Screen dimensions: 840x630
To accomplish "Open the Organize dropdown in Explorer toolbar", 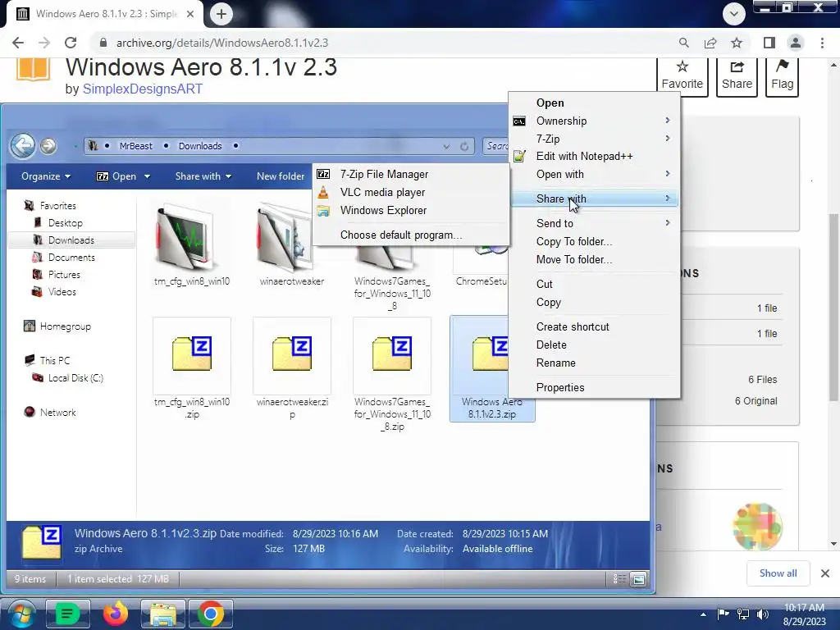I will [x=46, y=176].
